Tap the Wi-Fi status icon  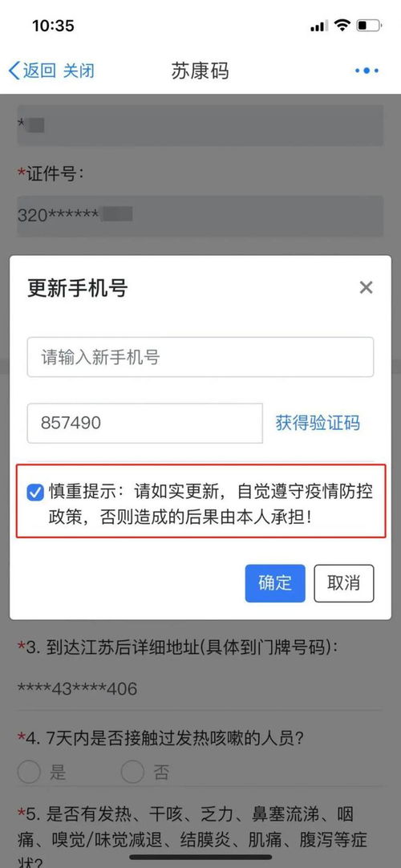point(342,26)
